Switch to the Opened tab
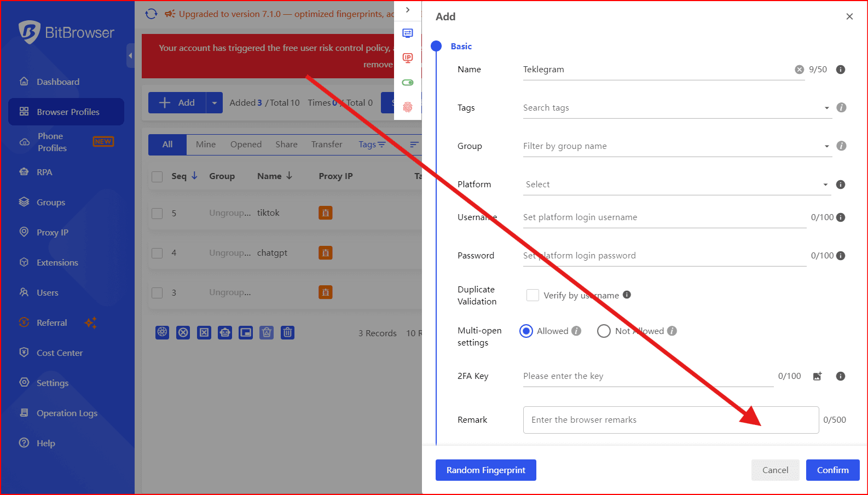 tap(246, 145)
